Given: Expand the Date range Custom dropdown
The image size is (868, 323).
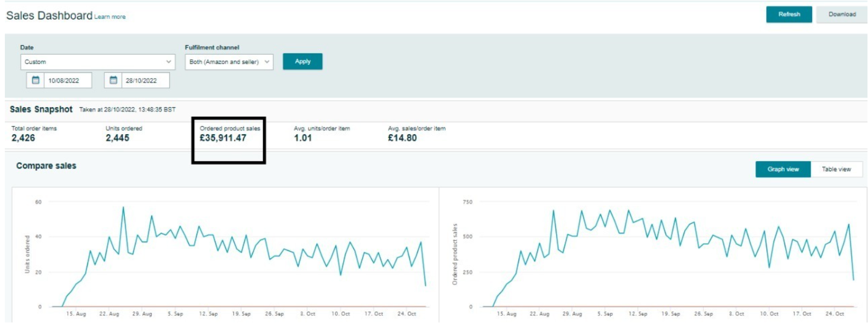Looking at the screenshot, I should coord(98,62).
